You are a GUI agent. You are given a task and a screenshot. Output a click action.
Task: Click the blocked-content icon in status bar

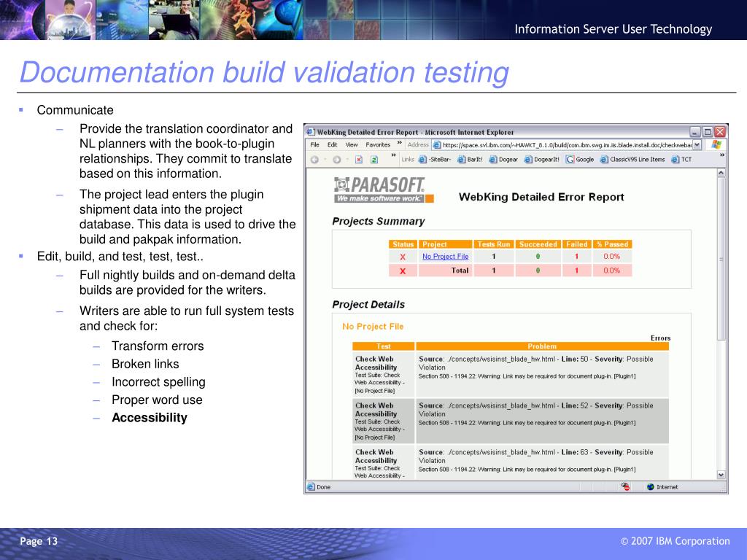625,486
